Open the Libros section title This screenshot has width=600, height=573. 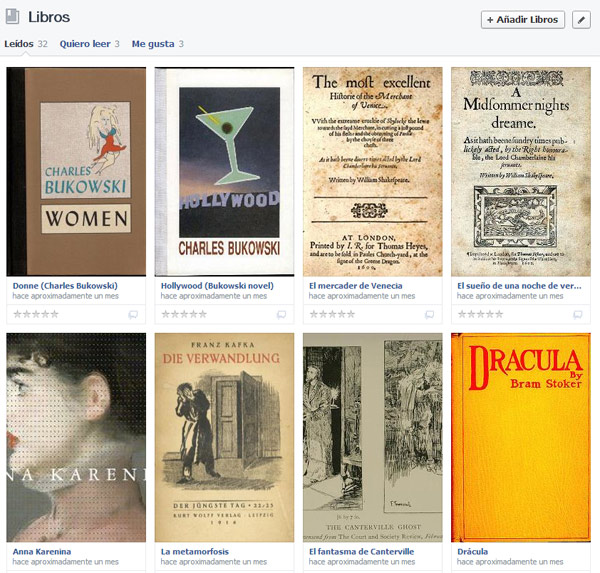tap(49, 17)
